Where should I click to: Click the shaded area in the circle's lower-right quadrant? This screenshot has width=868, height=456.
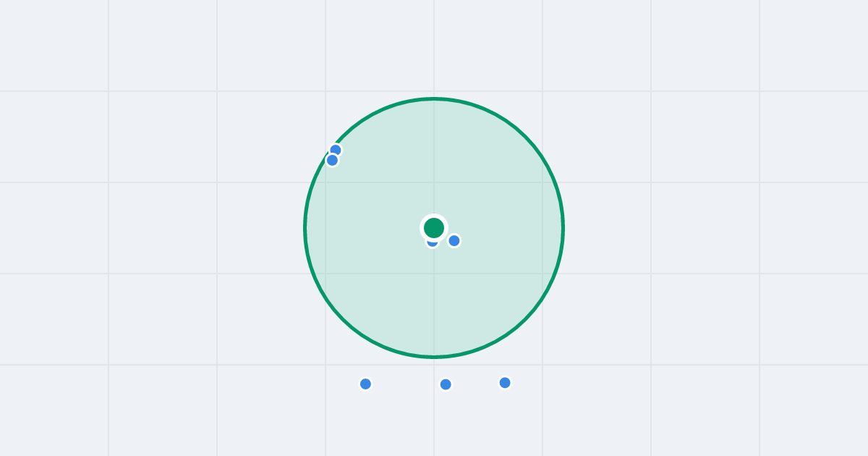(492, 290)
